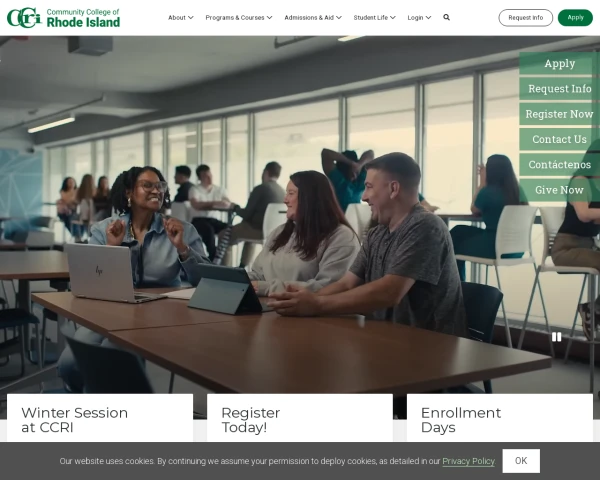Select Give Now in side panel
Screen dimensions: 600x480
click(559, 189)
